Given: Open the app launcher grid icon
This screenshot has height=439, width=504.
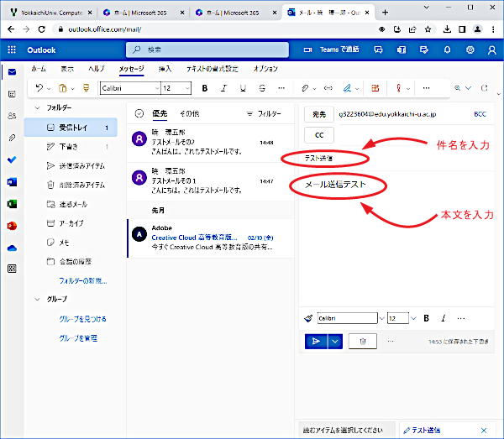Looking at the screenshot, I should click(x=12, y=50).
